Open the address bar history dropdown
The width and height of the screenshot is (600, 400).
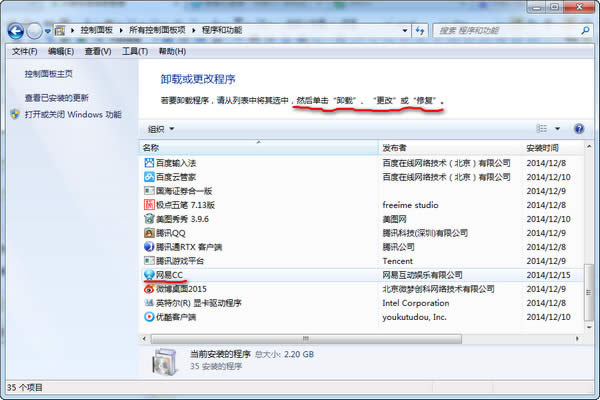click(x=404, y=31)
